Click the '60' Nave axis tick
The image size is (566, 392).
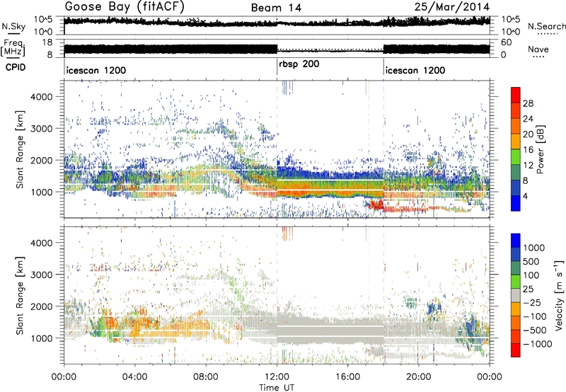click(507, 42)
